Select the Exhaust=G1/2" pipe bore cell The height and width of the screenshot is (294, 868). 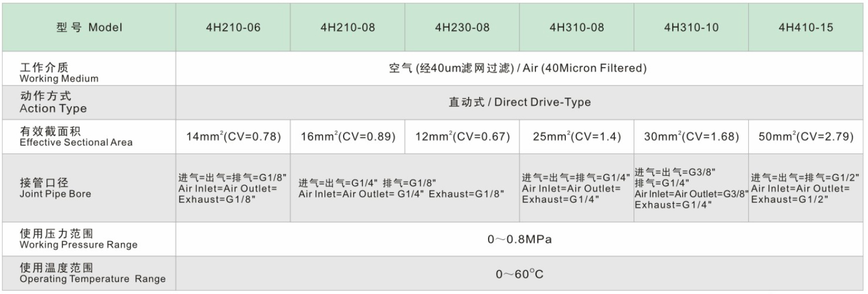(806, 188)
